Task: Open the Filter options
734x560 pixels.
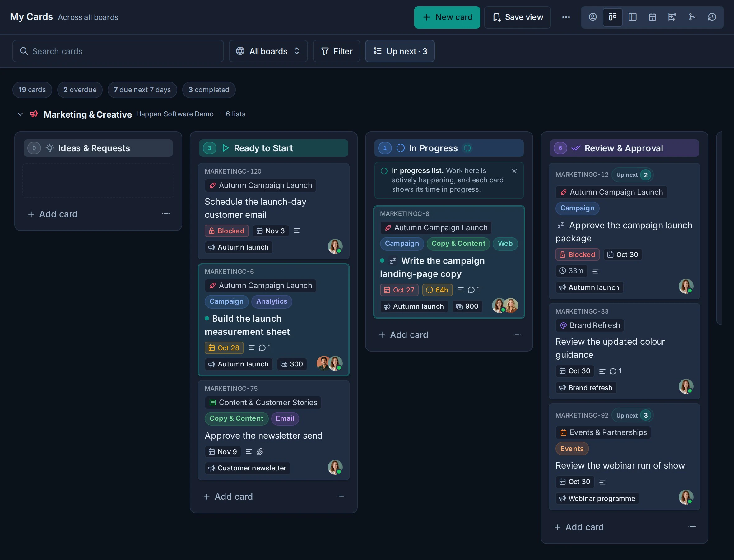Action: 337,51
